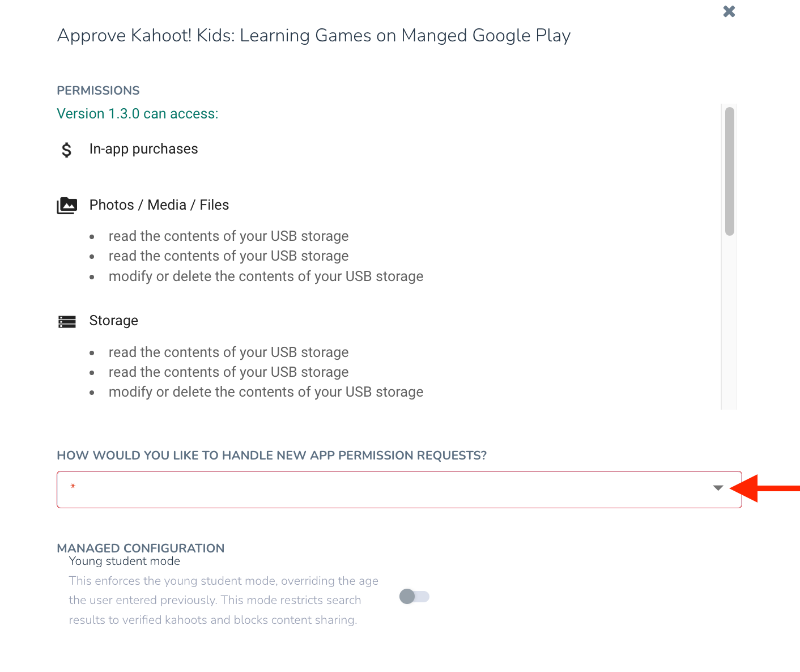Click the PERMISSIONS section heading

[x=98, y=91]
